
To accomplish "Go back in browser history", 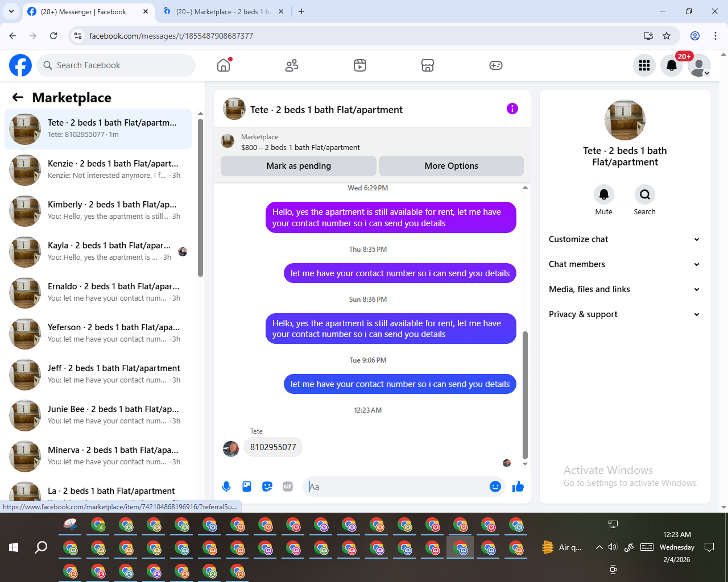I will [13, 36].
